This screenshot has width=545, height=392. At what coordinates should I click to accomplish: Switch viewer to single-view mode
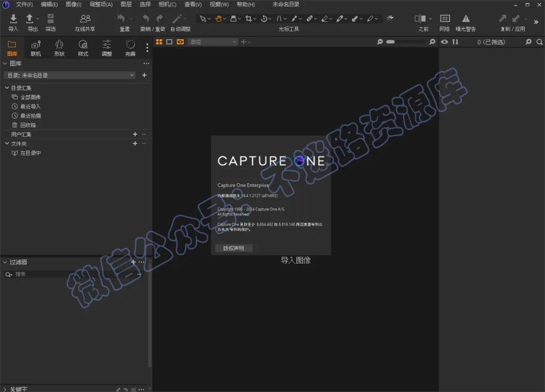click(x=169, y=42)
